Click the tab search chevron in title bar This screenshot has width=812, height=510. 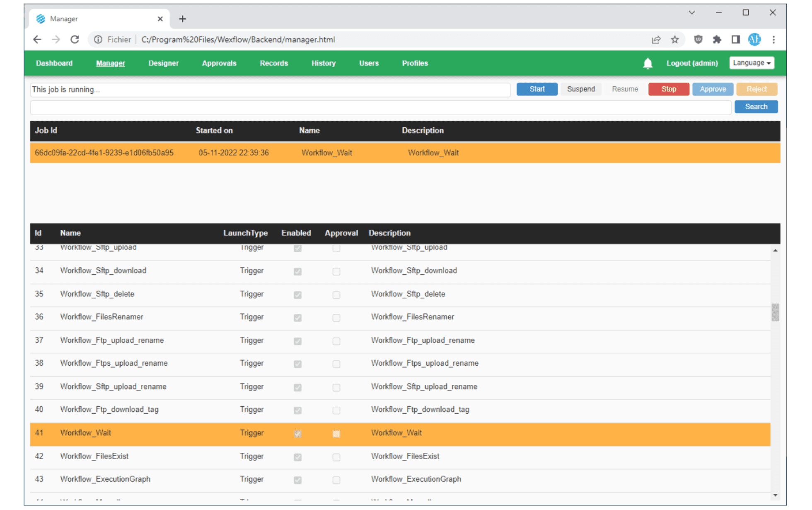click(x=691, y=12)
